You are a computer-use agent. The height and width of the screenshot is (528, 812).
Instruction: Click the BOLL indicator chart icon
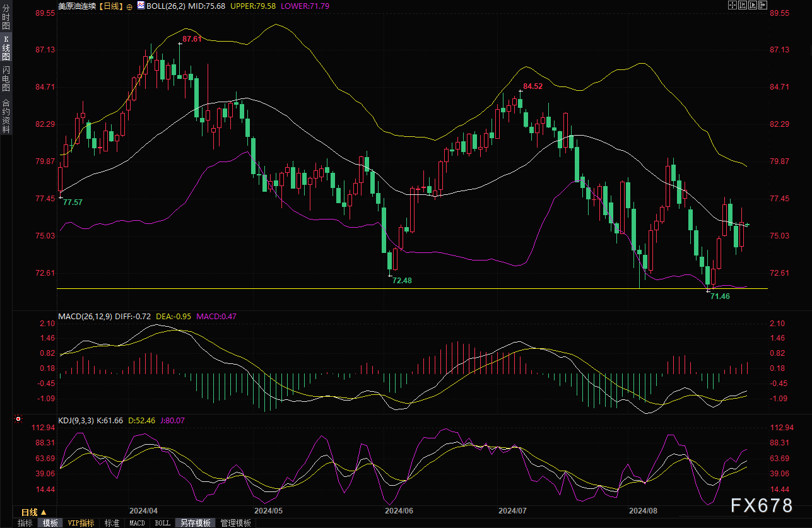(140, 6)
